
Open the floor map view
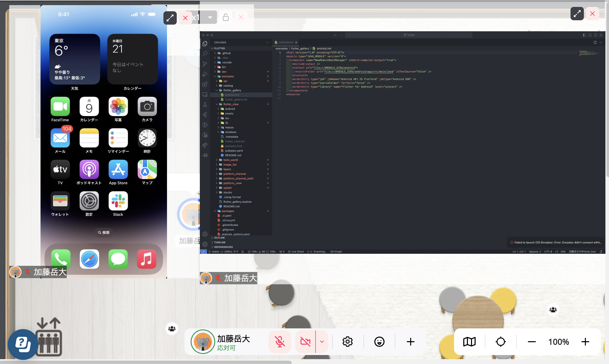click(469, 342)
